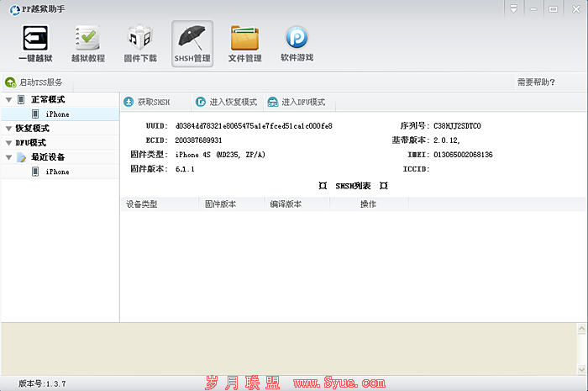The image size is (588, 391).
Task: Select the DFU模式 label
Action: (31, 143)
